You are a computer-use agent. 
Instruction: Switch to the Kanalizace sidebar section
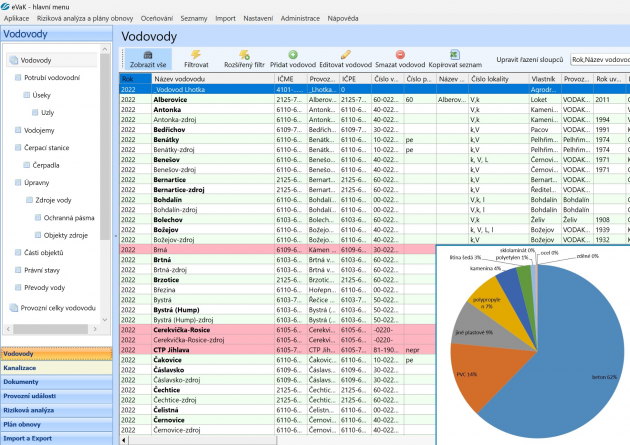coord(57,368)
